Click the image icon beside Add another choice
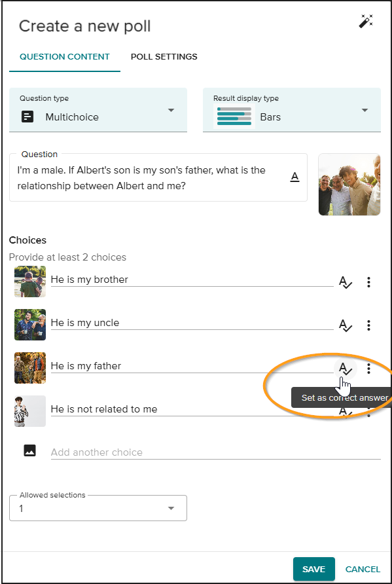 pyautogui.click(x=30, y=450)
